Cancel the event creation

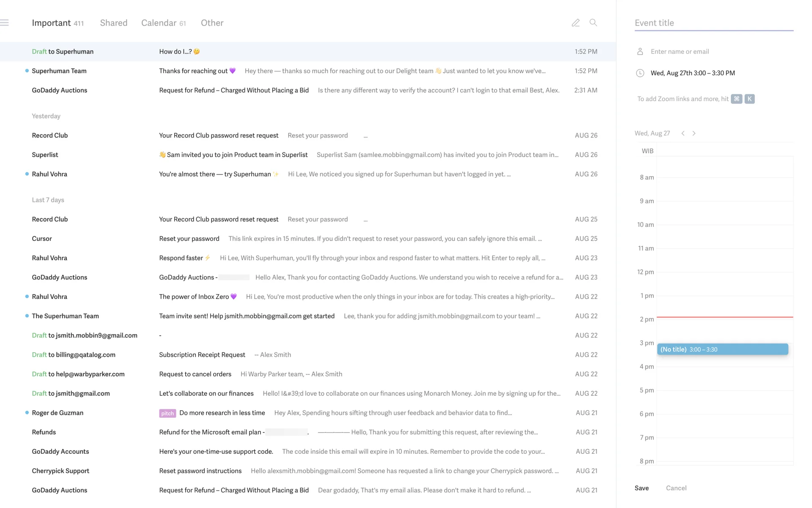coord(676,488)
